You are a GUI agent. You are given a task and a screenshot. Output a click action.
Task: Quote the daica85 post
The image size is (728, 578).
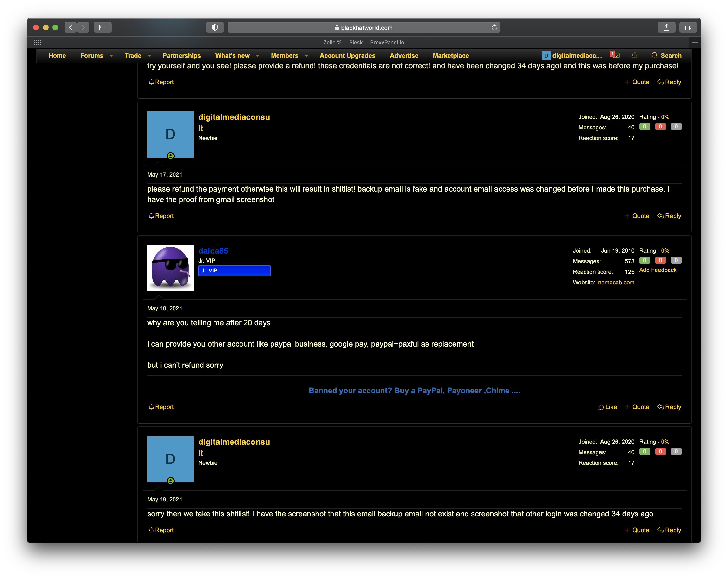[x=637, y=407]
